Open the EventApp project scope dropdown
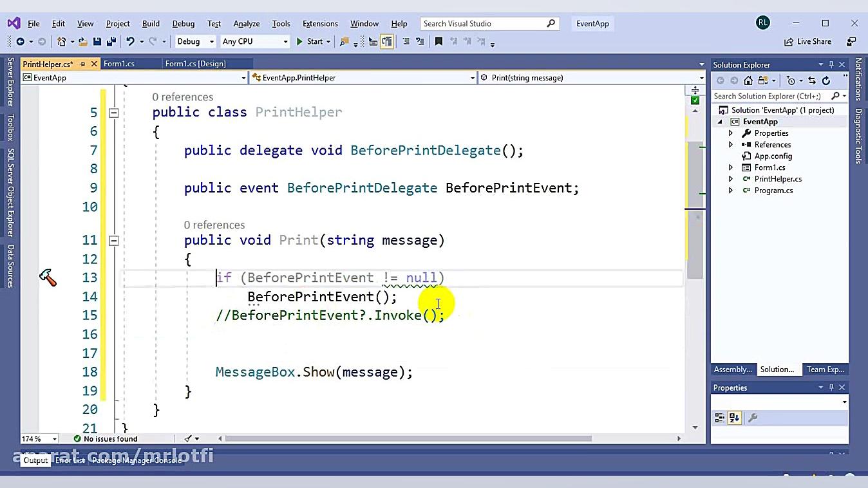This screenshot has width=868, height=488. point(134,77)
